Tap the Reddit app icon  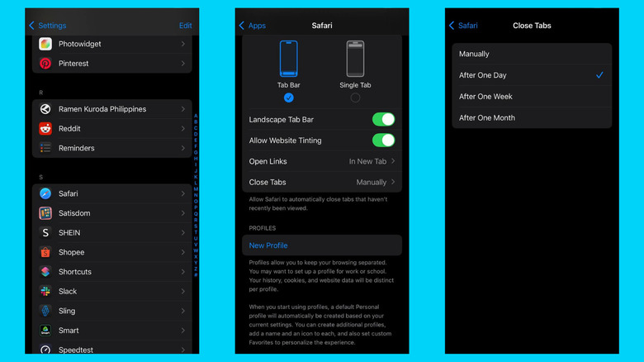pos(45,129)
